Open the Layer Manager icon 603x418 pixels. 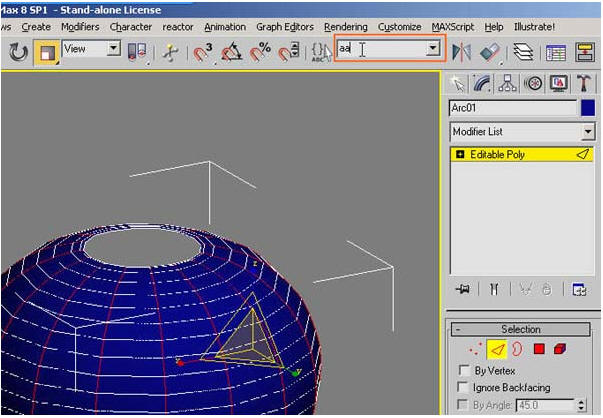click(x=523, y=52)
